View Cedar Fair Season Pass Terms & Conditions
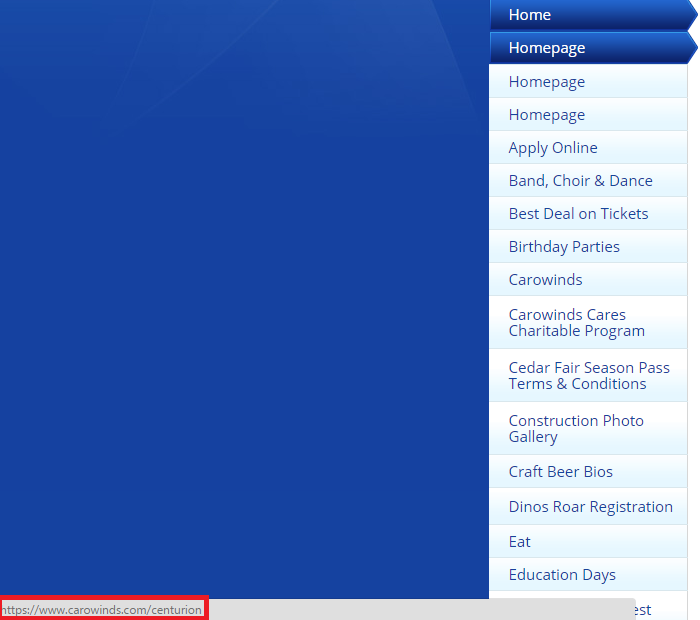The image size is (700, 620). click(x=589, y=376)
